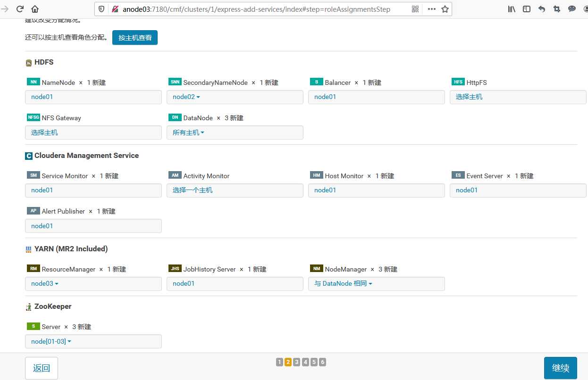Click the SM Service Monitor role badge
Image resolution: width=588 pixels, height=380 pixels.
pos(33,175)
